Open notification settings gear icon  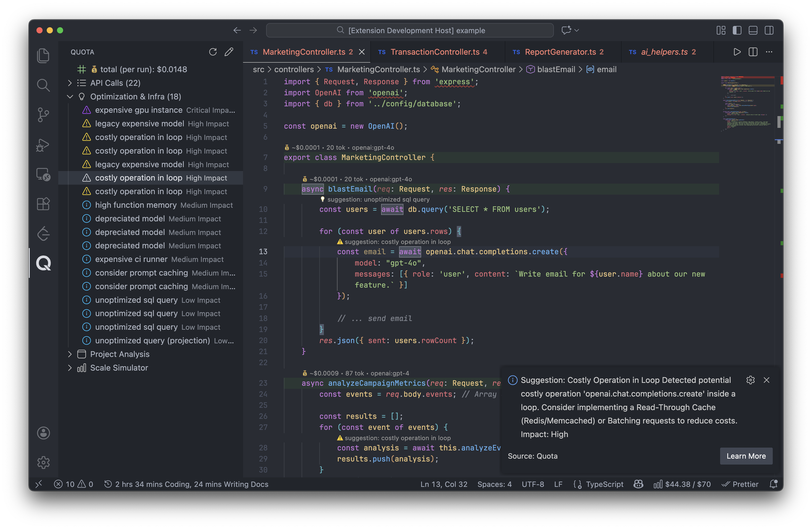click(750, 380)
